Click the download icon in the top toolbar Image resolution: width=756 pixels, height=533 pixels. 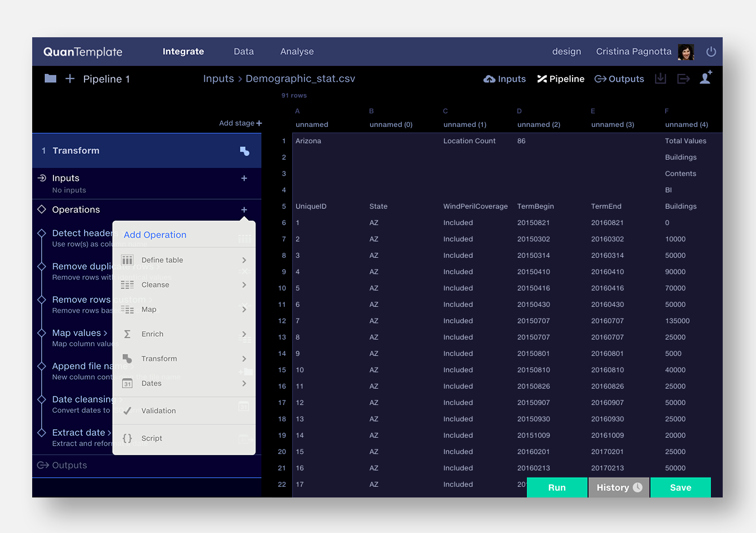[x=660, y=78]
